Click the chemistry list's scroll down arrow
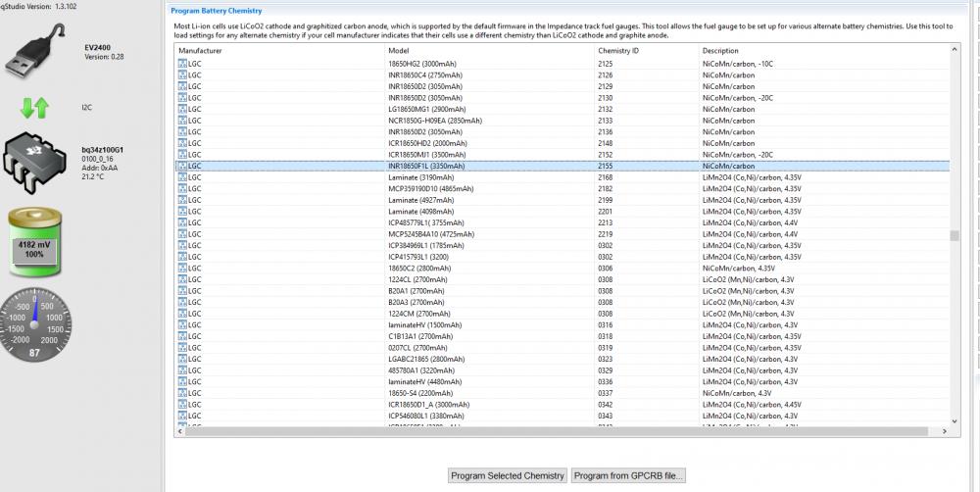This screenshot has width=980, height=492. click(955, 421)
